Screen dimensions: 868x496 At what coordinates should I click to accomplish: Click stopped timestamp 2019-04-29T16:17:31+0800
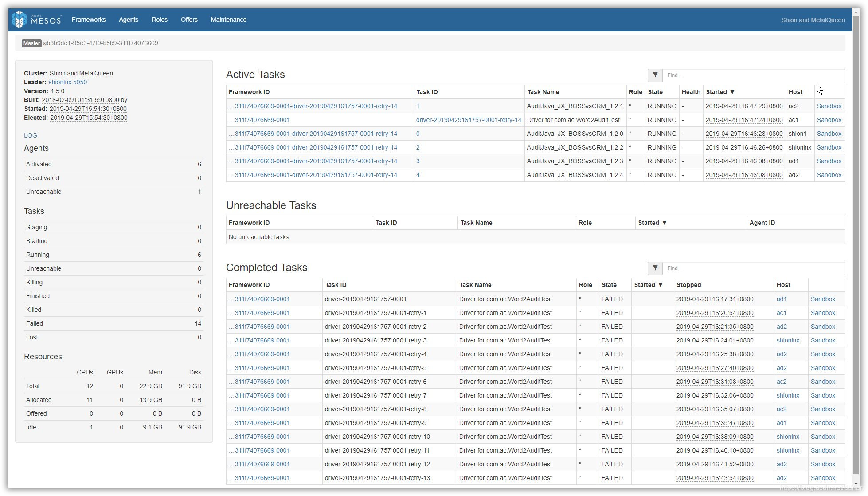click(715, 299)
